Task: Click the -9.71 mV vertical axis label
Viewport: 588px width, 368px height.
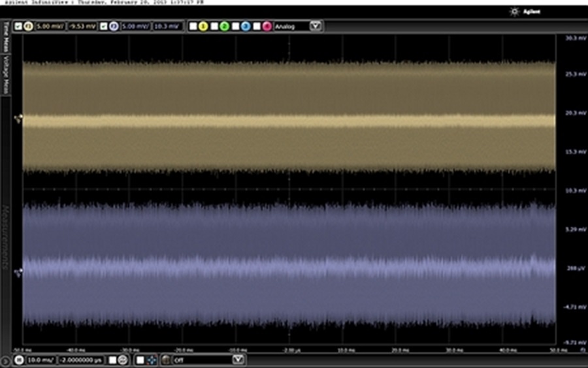Action: pyautogui.click(x=575, y=343)
